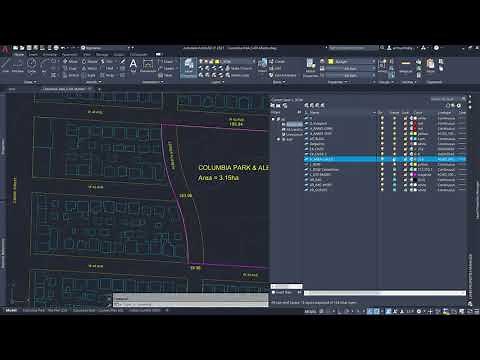Open the Annotate ribbon tab
The image size is (480, 360).
50,54
